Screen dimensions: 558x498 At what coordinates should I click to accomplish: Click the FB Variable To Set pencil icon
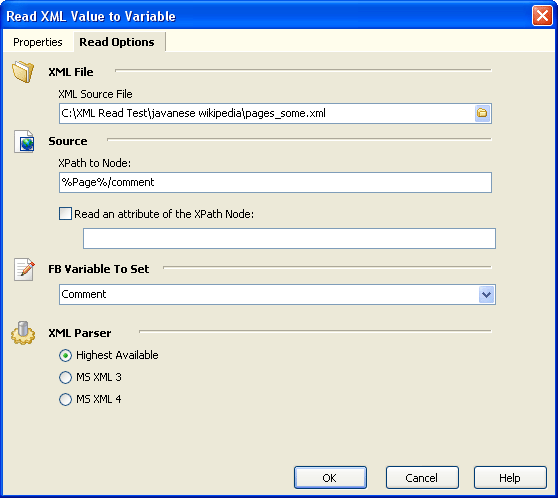tap(24, 269)
